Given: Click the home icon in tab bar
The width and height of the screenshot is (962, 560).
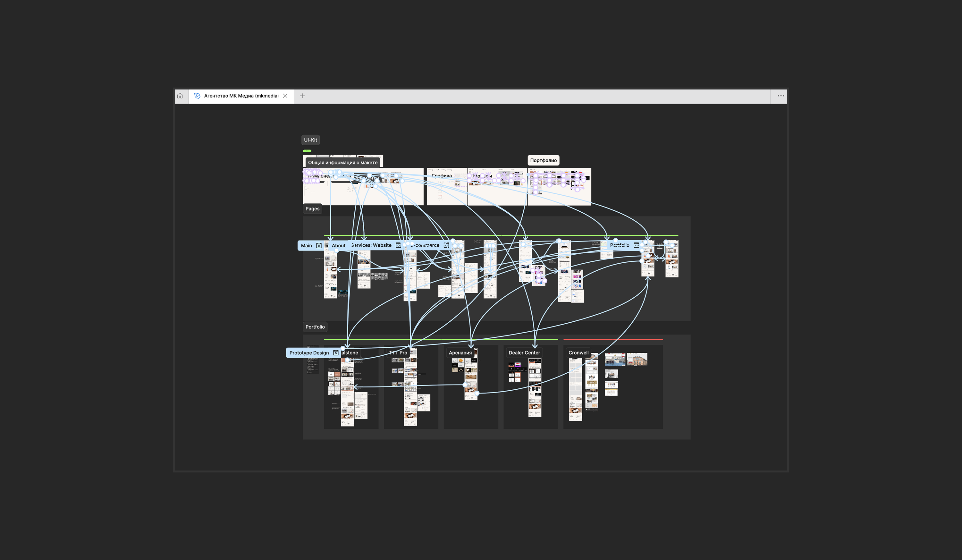Looking at the screenshot, I should tap(180, 96).
